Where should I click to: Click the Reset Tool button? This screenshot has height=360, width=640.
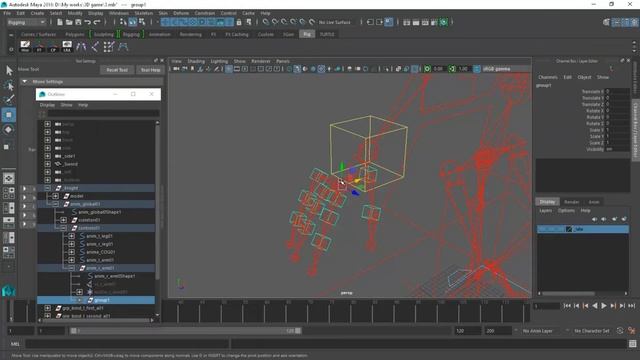click(x=117, y=70)
